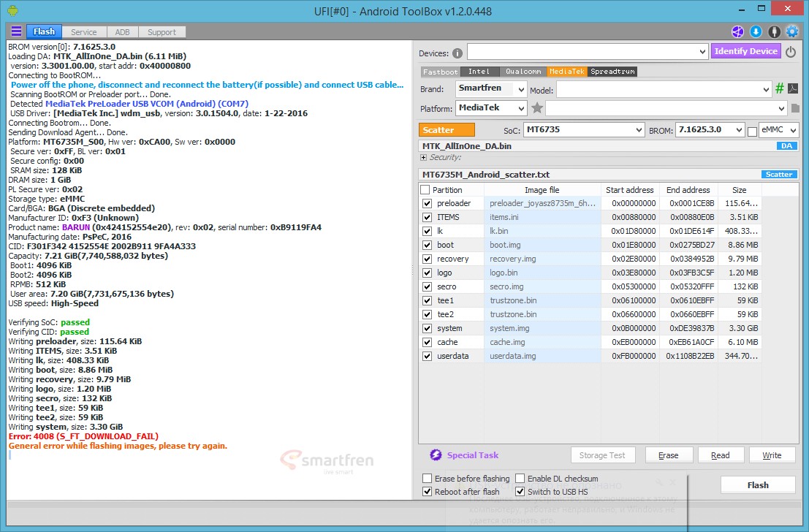This screenshot has width=809, height=532.
Task: Click the system.img image file cell
Action: pyautogui.click(x=542, y=328)
